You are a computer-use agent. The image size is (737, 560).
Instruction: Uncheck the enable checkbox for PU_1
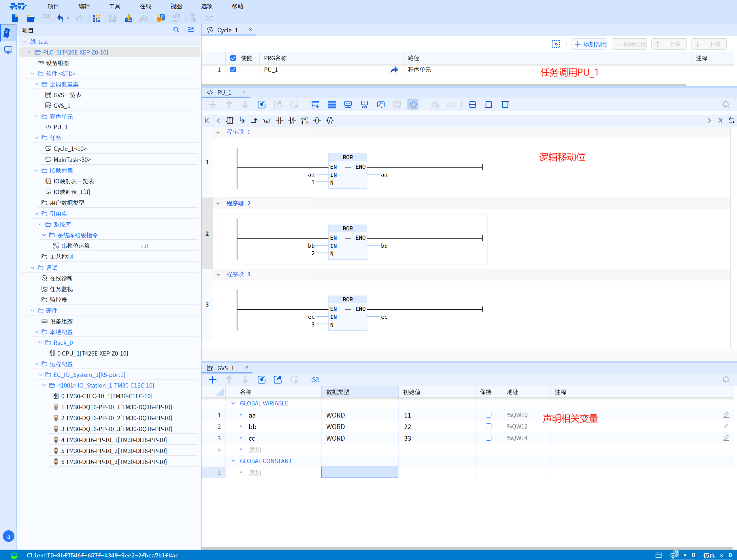point(233,70)
